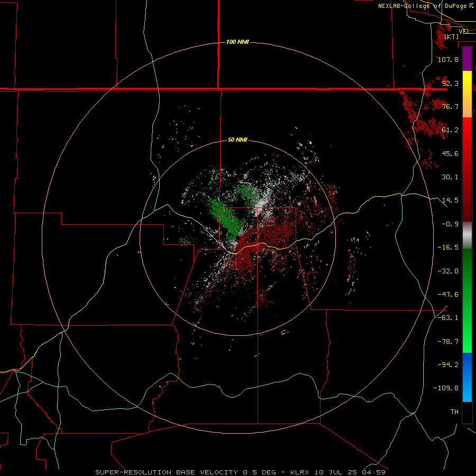Click the 14.5 value on the velocity scale
The height and width of the screenshot is (476, 476).
(450, 200)
